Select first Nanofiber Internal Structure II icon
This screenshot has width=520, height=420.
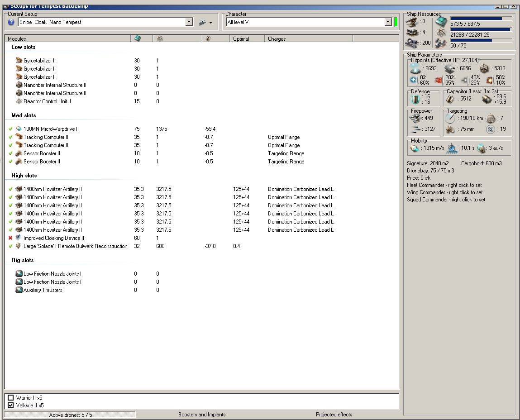pos(19,85)
